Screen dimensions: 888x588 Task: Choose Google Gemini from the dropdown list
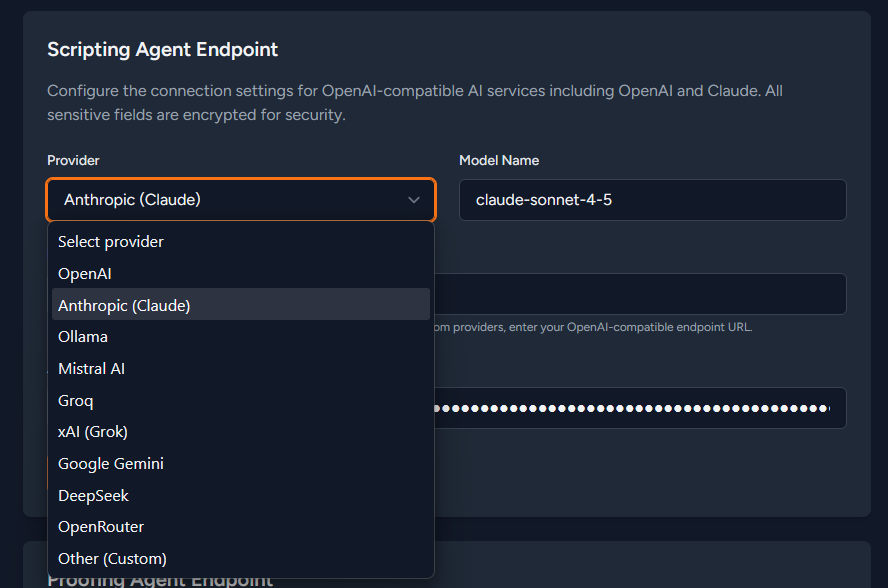point(111,464)
